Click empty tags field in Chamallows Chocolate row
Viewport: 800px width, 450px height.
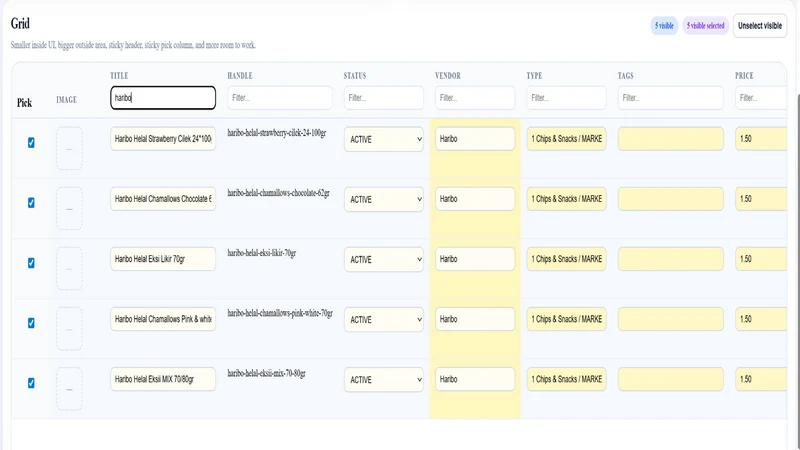coord(670,199)
